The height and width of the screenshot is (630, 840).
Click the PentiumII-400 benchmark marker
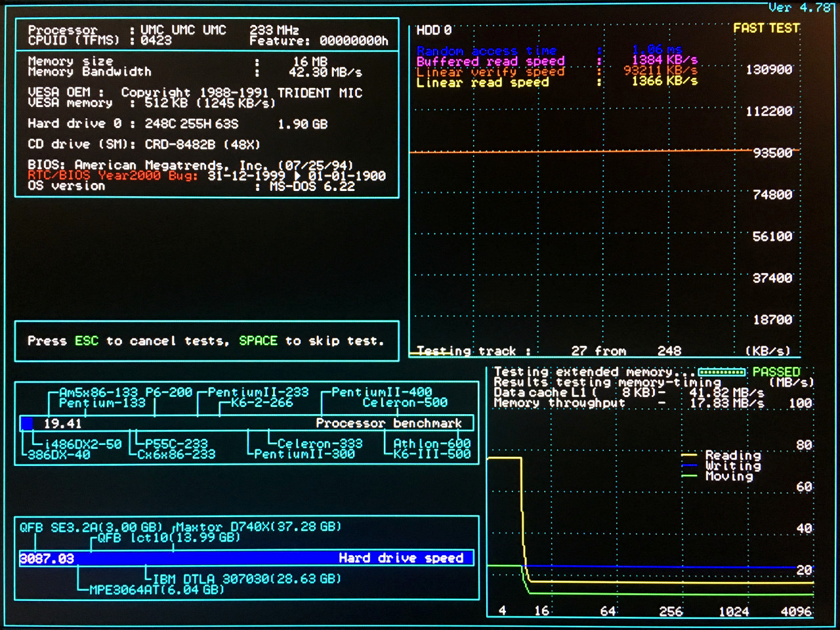tap(381, 392)
